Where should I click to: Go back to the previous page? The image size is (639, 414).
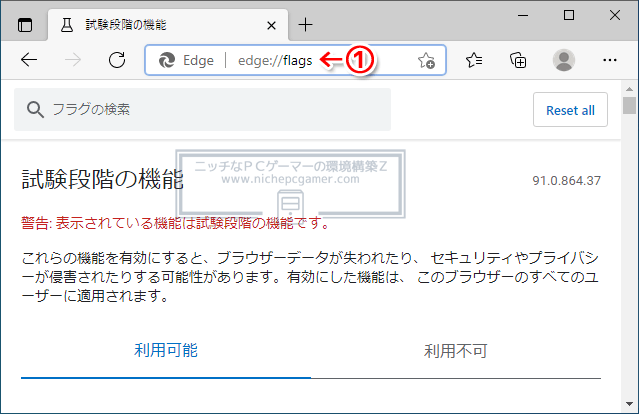29,60
